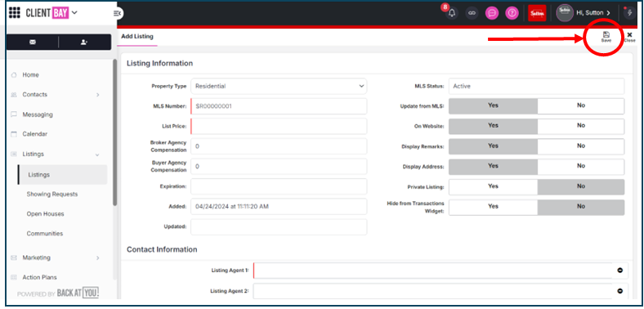Viewport: 644px width, 309px height.
Task: Open the notifications bell
Action: click(x=452, y=13)
